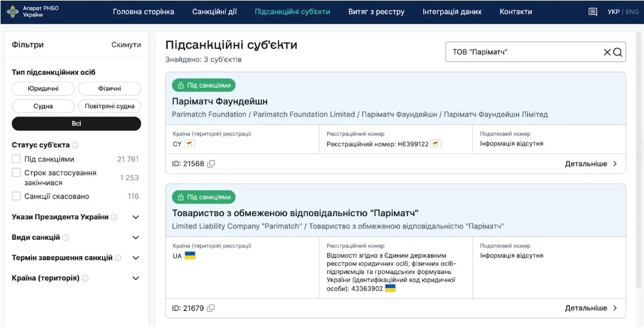644x331 pixels.
Task: Open the Паріматч Фаундейшн entity title
Action: point(220,101)
